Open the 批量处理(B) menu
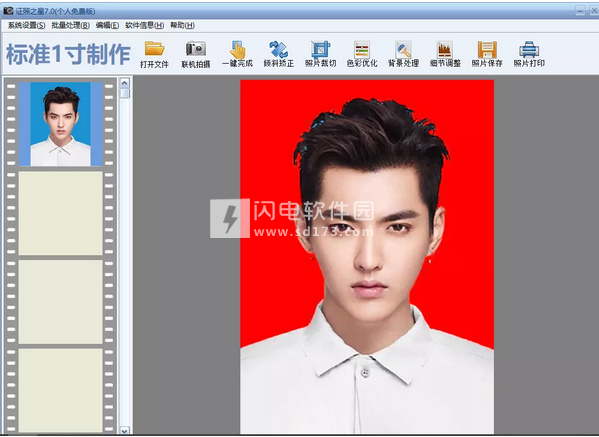Viewport: 599px width, 437px height. (71, 25)
